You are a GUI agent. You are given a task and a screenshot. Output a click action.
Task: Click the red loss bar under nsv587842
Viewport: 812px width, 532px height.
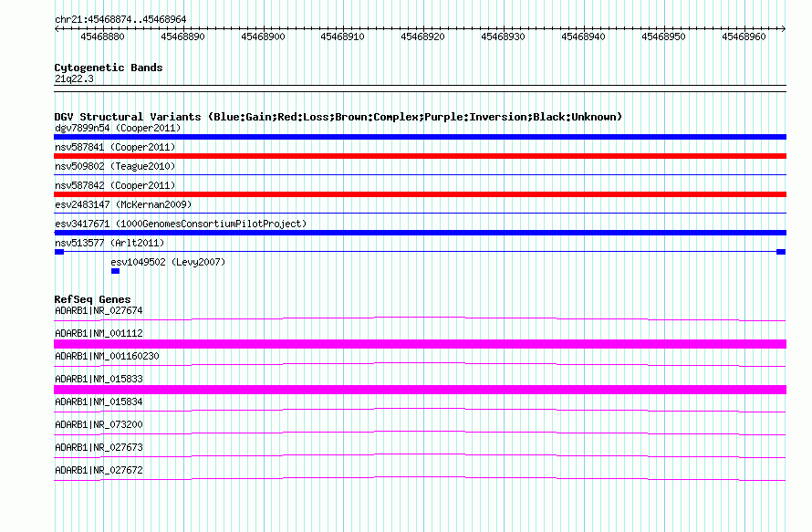[x=420, y=194]
